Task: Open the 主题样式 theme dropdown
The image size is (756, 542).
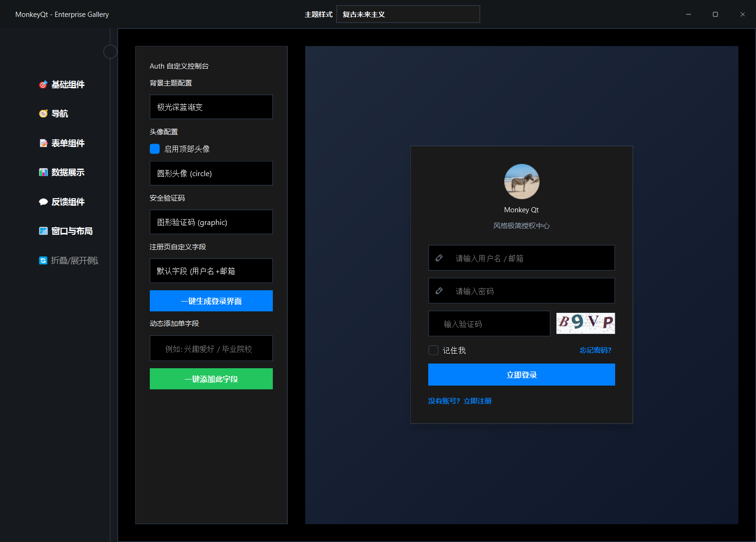Action: point(408,14)
